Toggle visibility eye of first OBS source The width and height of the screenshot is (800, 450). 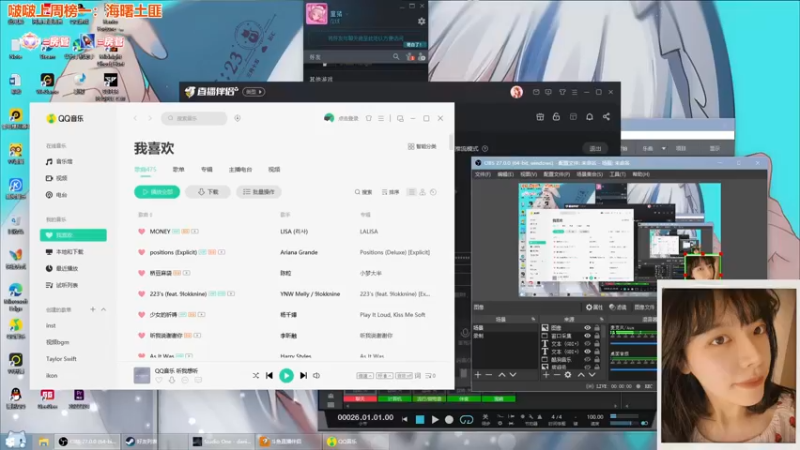click(x=587, y=328)
